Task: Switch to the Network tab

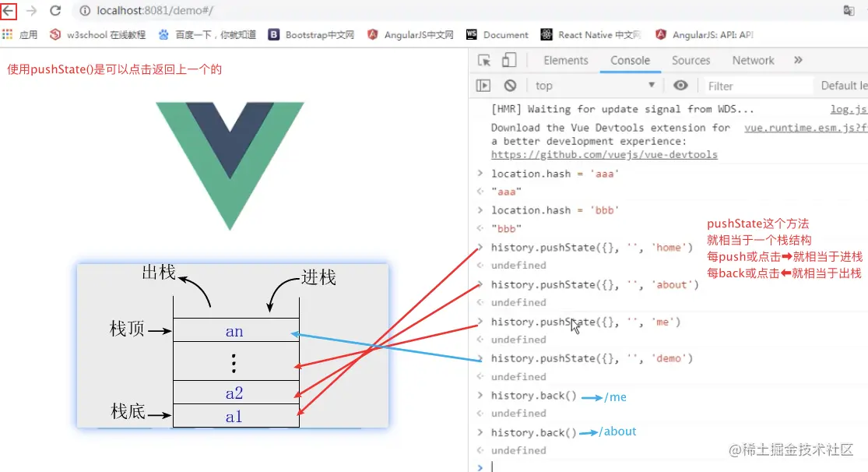Action: click(753, 61)
